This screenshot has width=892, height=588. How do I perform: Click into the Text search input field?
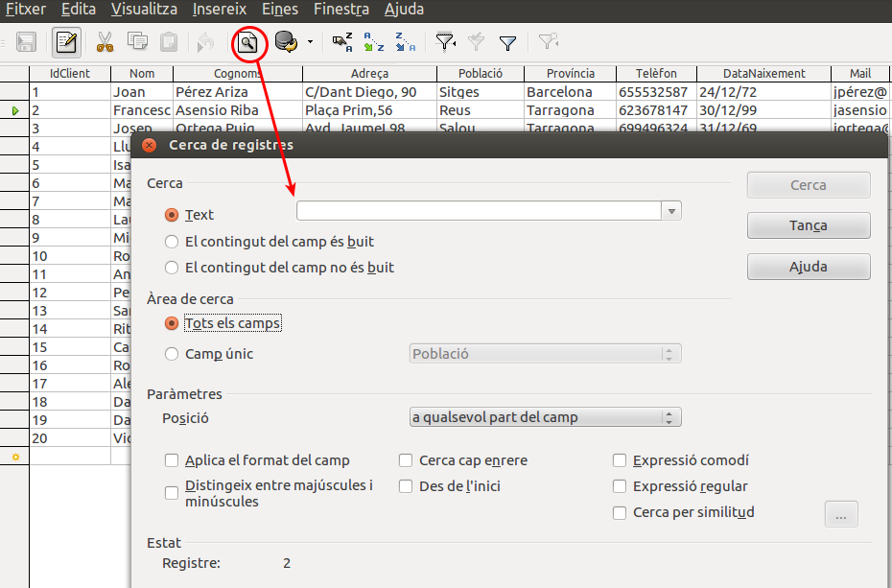tap(478, 211)
